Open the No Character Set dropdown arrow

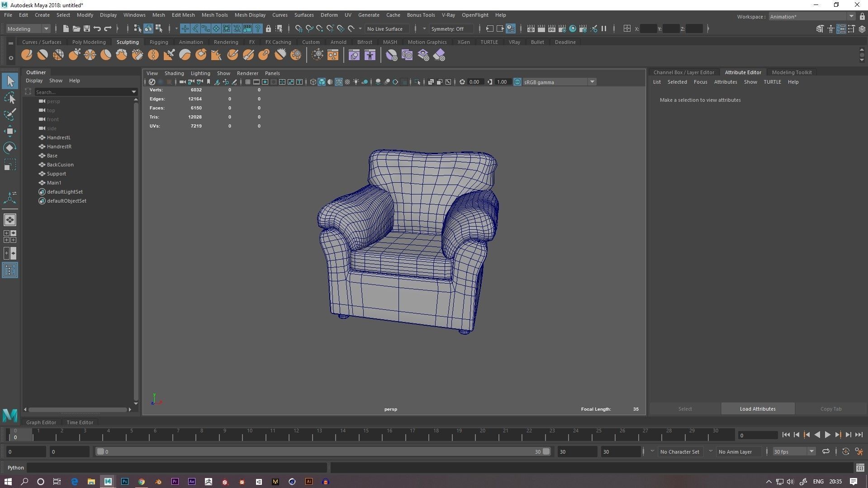(x=652, y=451)
